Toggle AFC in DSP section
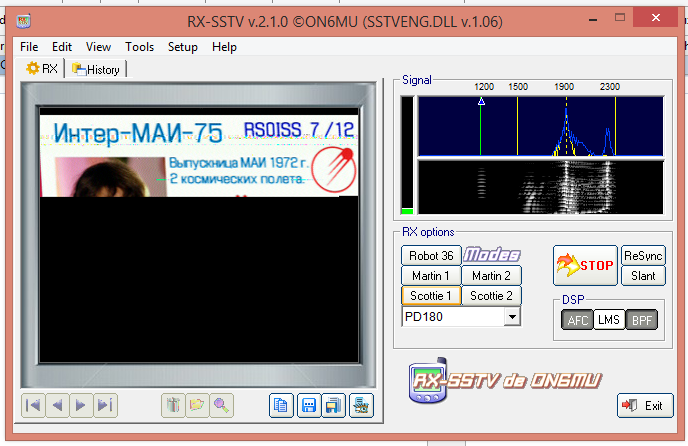 577,320
